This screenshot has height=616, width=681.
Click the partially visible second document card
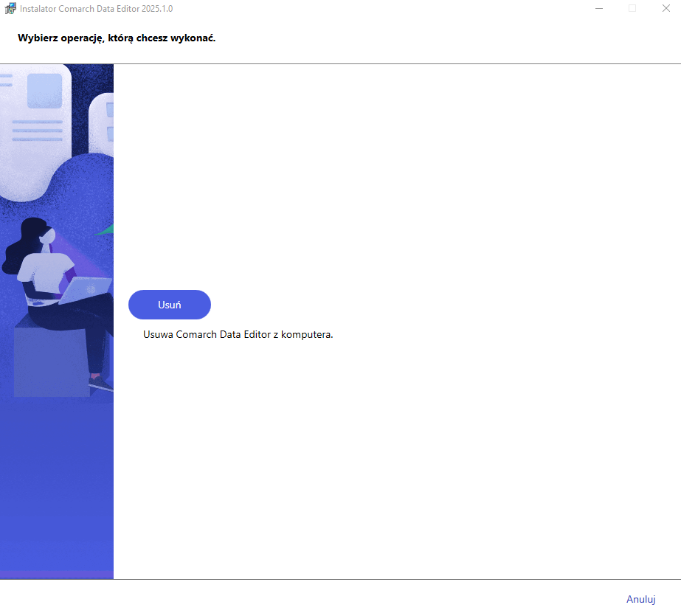coord(101,124)
